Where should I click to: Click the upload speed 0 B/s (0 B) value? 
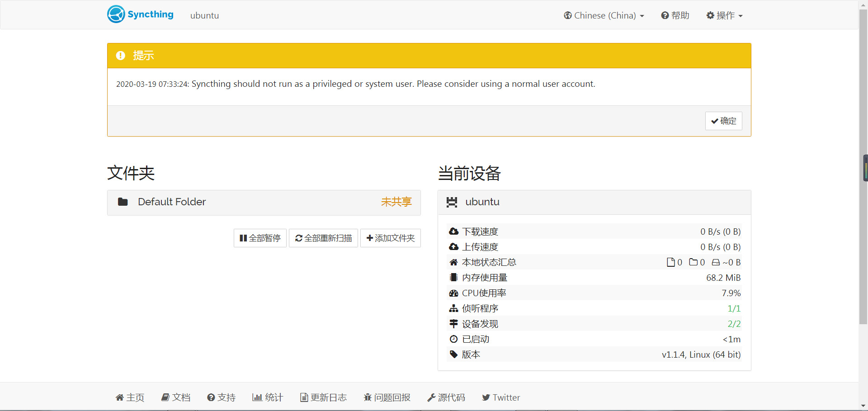click(721, 247)
